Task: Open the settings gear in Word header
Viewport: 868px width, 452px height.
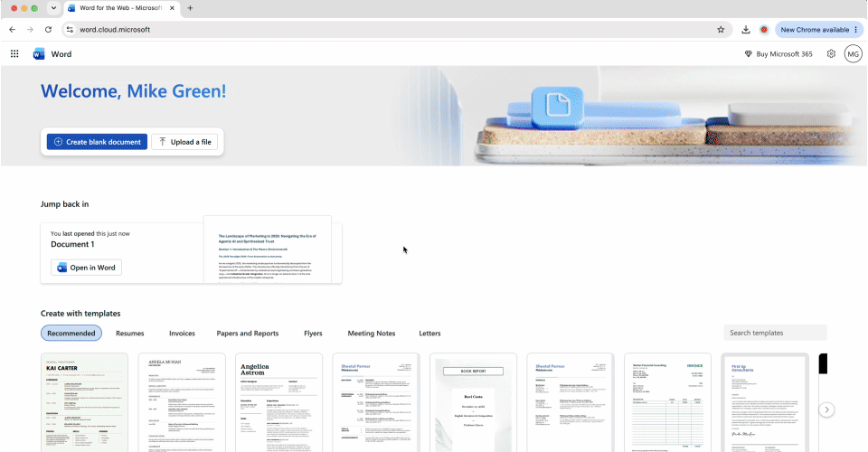Action: pyautogui.click(x=831, y=53)
